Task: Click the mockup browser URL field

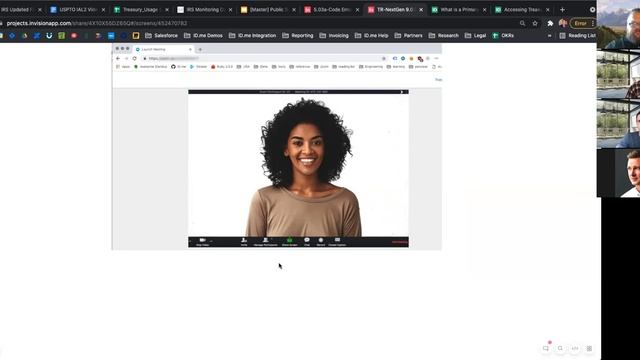Action: point(263,58)
